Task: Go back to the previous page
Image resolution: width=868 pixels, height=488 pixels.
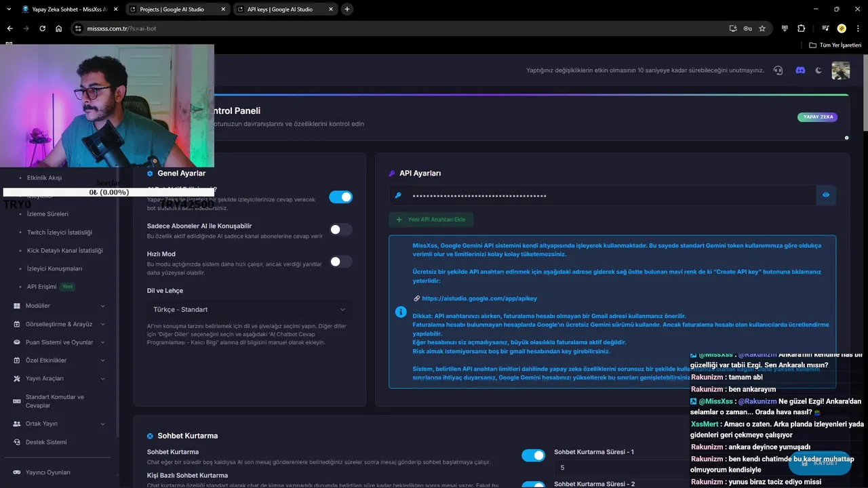Action: [x=9, y=28]
